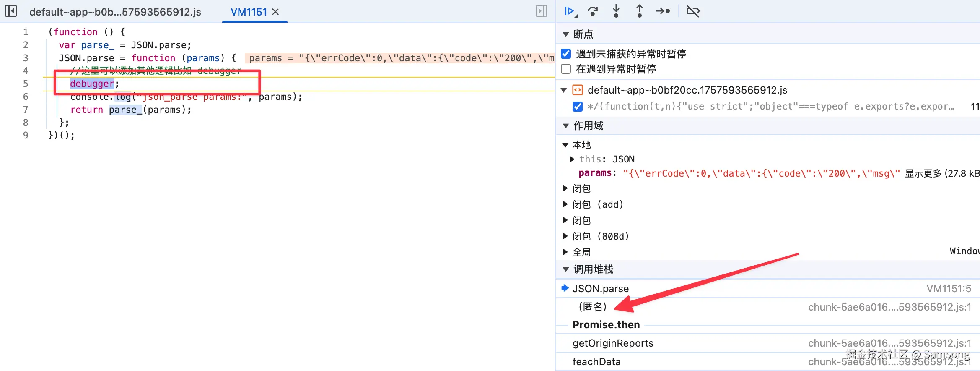Open VM1151:5 source location link
This screenshot has width=980, height=371.
949,289
